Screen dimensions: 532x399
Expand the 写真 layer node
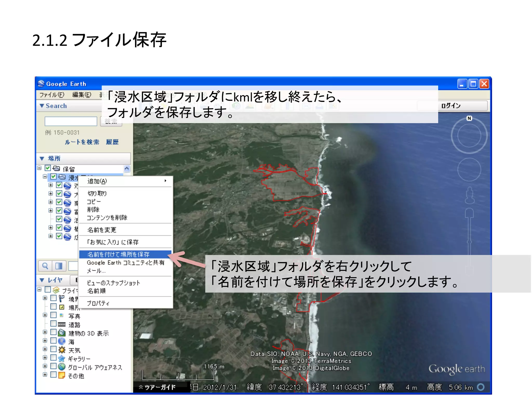tap(45, 315)
